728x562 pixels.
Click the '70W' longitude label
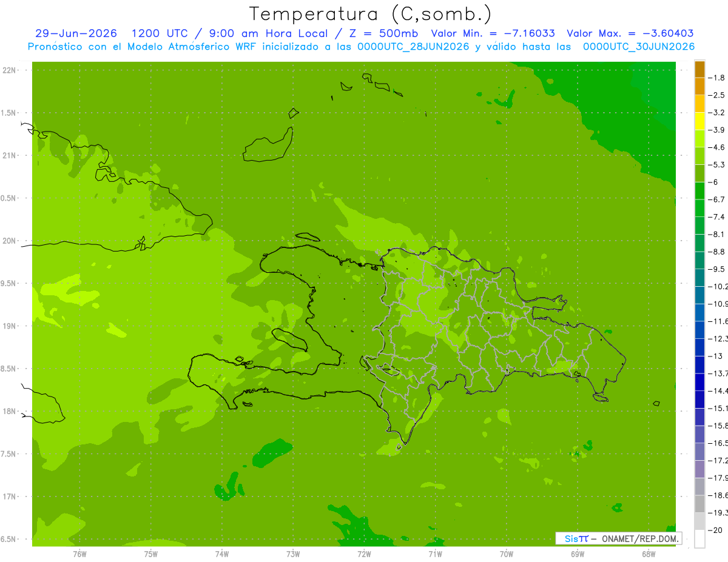507,554
